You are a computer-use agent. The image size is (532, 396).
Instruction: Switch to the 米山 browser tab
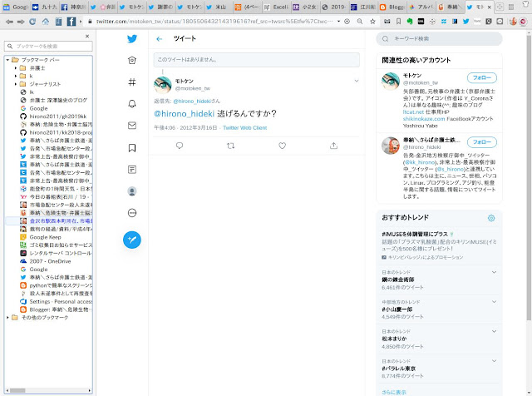218,7
